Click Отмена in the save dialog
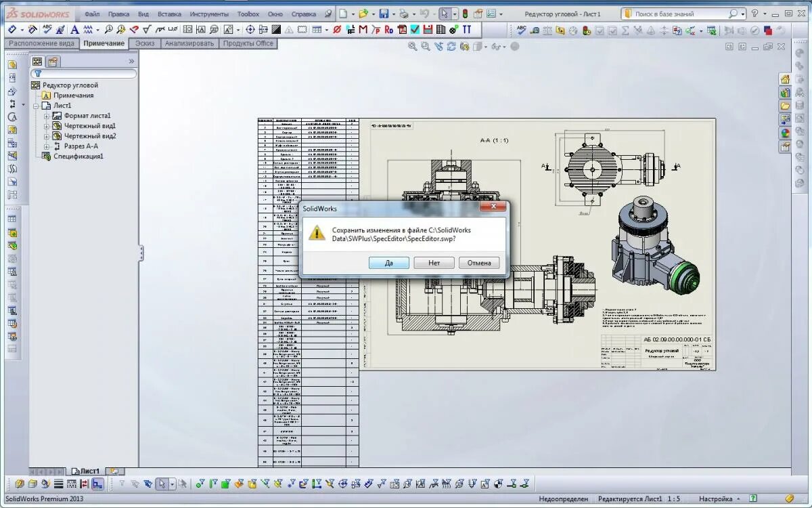812x508 pixels. (x=479, y=263)
